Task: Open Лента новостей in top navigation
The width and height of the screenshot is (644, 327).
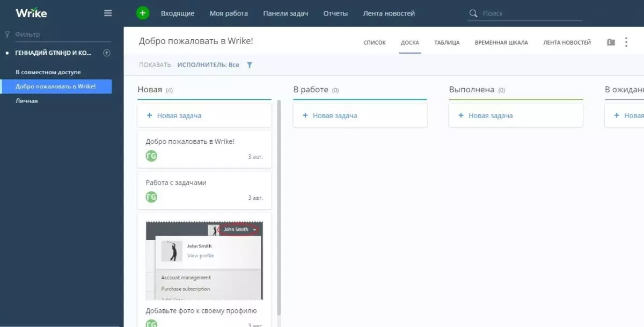Action: tap(389, 13)
